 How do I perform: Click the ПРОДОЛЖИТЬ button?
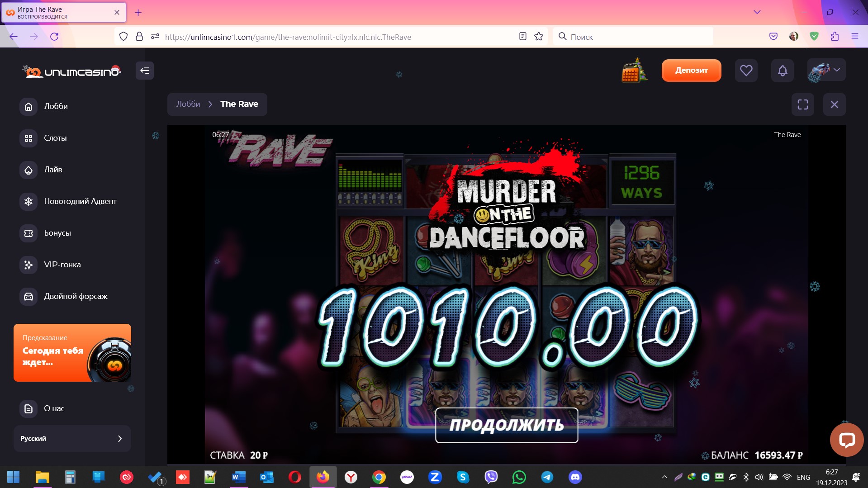click(507, 425)
